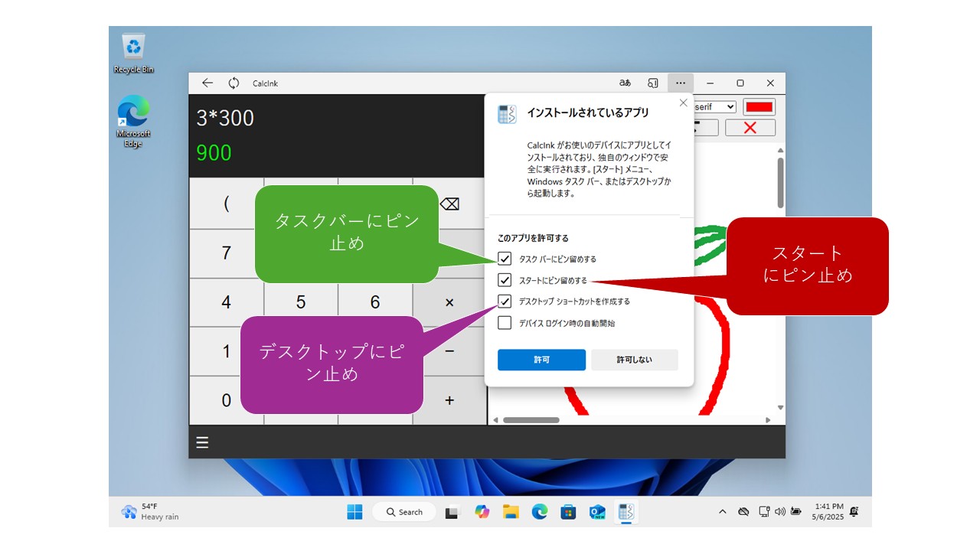Viewport: 980px width, 551px height.
Task: Click the network tray icon
Action: click(763, 512)
